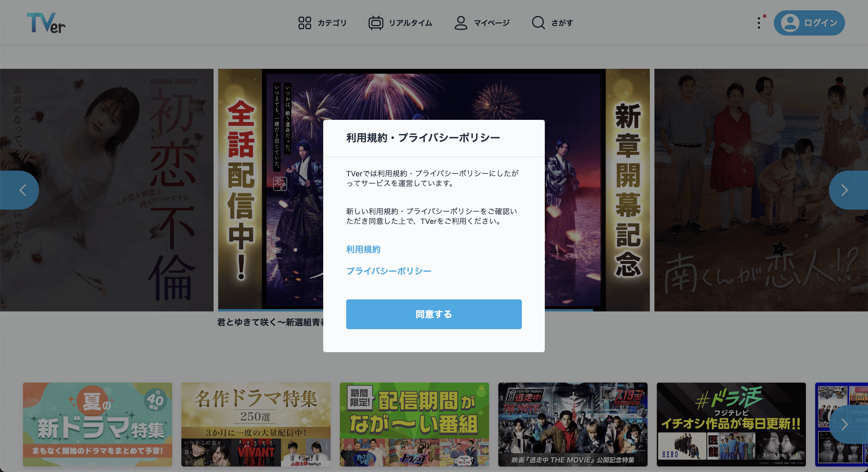
Task: Click the ログイン button
Action: coord(809,23)
